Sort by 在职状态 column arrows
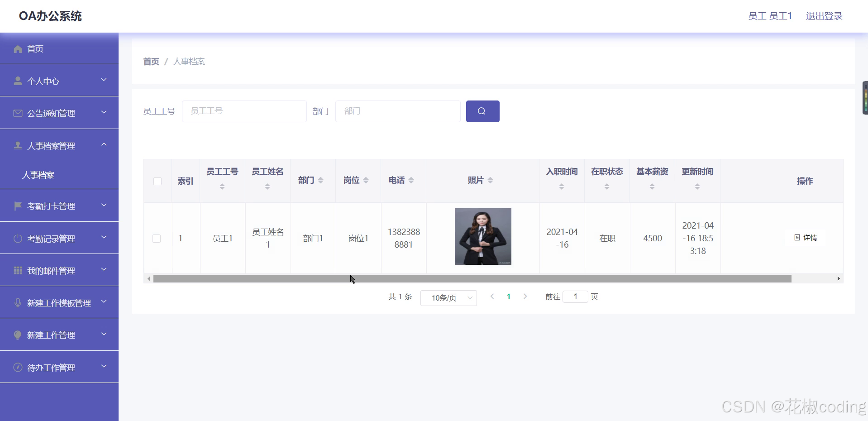This screenshot has width=868, height=421. (607, 187)
